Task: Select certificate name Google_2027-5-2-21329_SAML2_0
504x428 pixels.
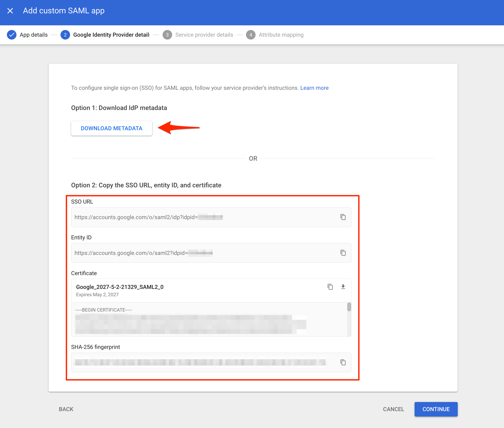Action: (120, 287)
